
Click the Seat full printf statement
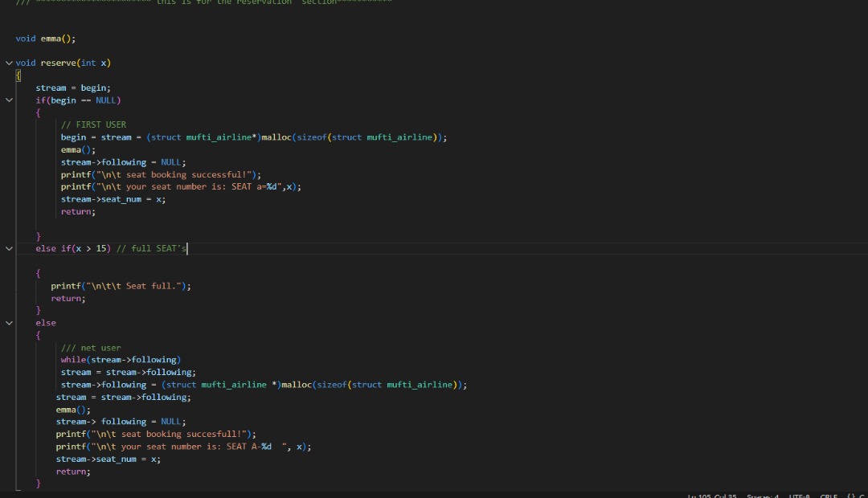coord(121,285)
